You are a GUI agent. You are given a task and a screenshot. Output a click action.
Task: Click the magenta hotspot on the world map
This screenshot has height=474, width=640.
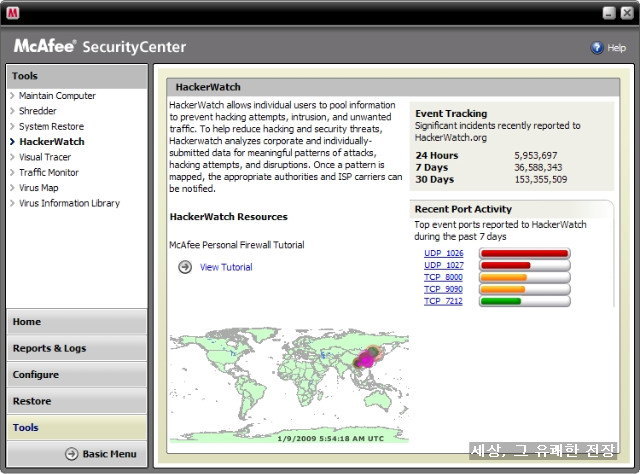tap(365, 361)
